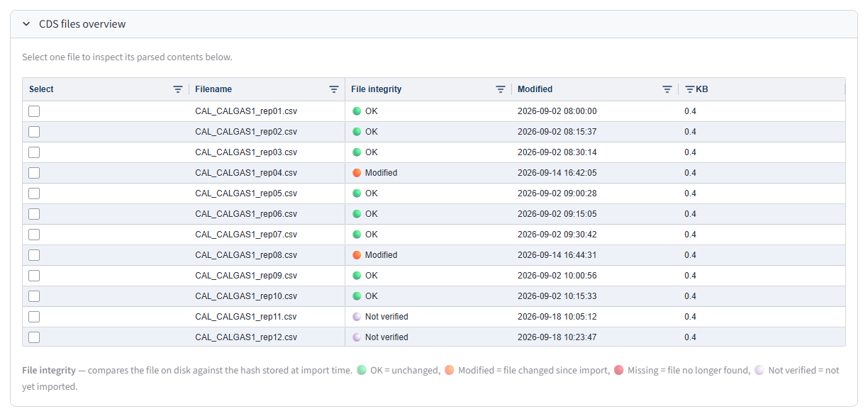Click filename CAL_CALGAS1_rep03.csv

click(x=246, y=152)
